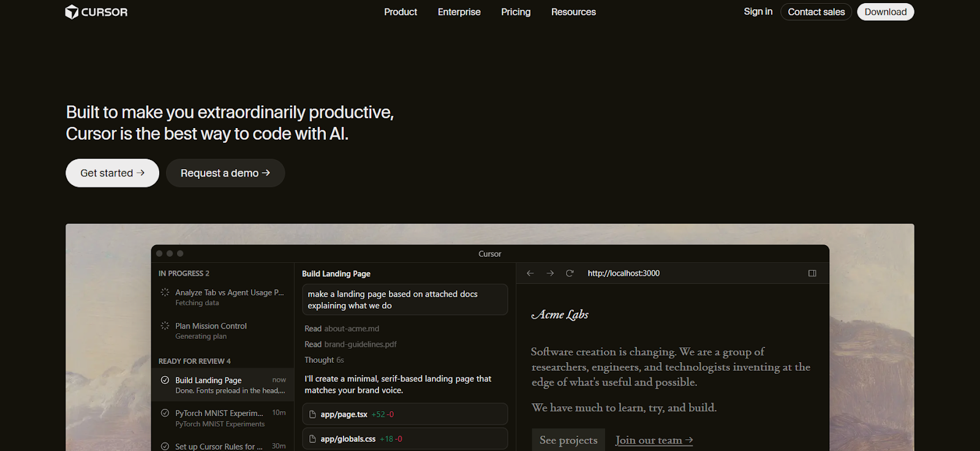The height and width of the screenshot is (451, 980).
Task: Click the Cursor window title text
Action: 490,254
